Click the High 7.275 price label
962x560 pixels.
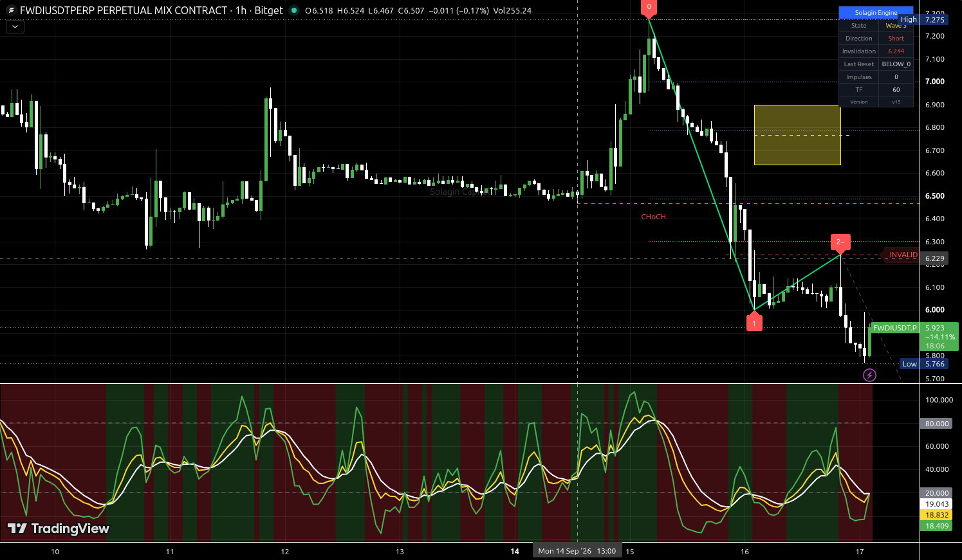pos(923,20)
